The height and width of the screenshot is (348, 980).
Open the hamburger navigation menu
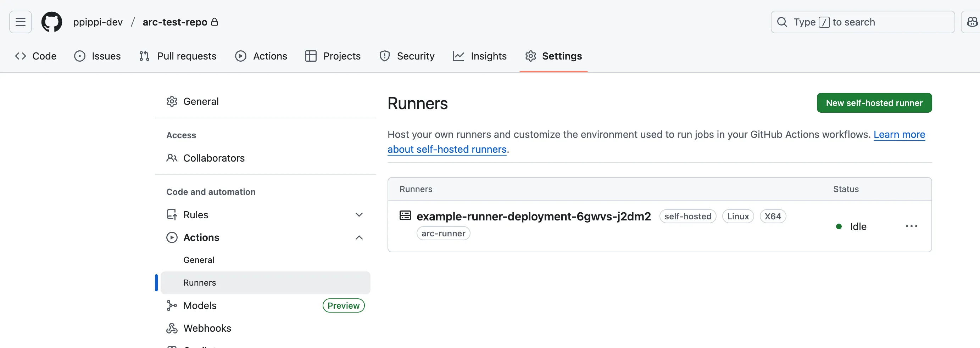(x=21, y=22)
